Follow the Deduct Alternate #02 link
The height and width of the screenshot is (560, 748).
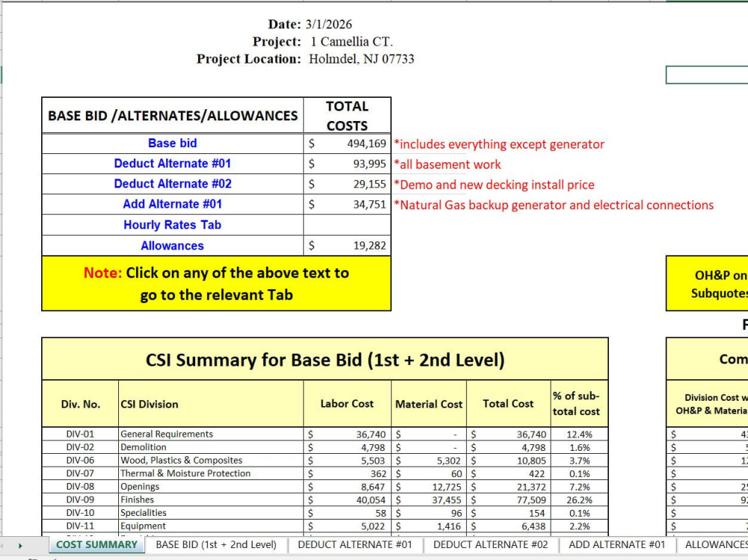(x=172, y=184)
